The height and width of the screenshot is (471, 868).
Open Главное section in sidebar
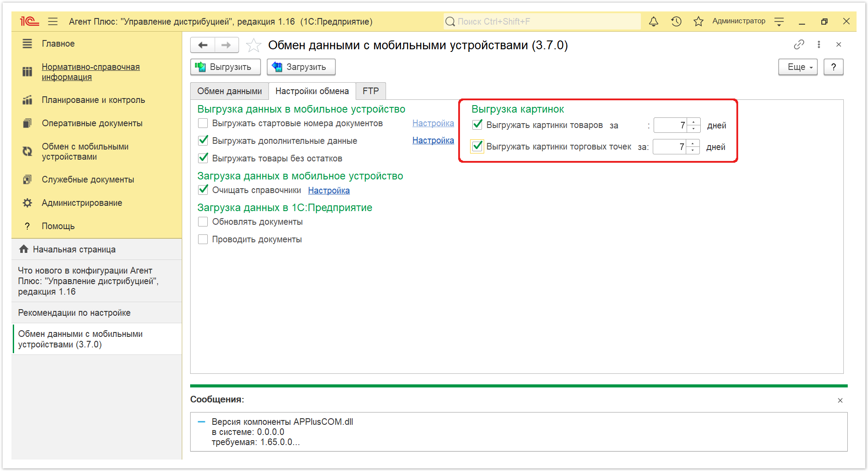coord(58,44)
